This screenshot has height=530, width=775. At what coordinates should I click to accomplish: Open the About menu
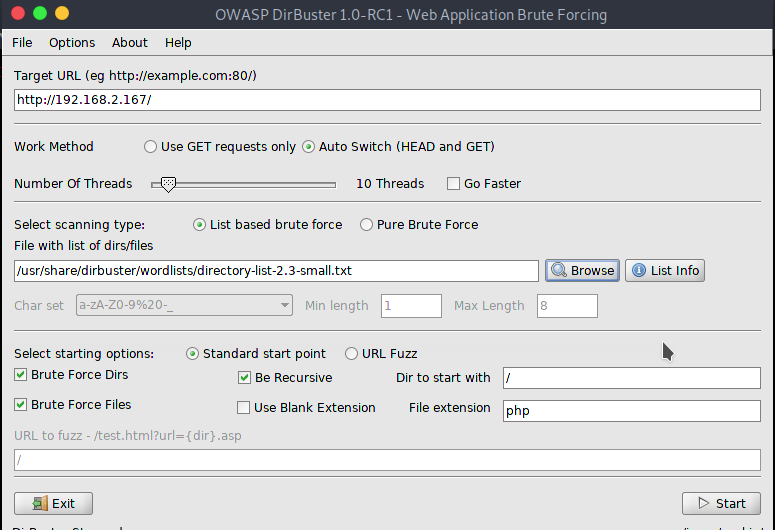click(129, 43)
